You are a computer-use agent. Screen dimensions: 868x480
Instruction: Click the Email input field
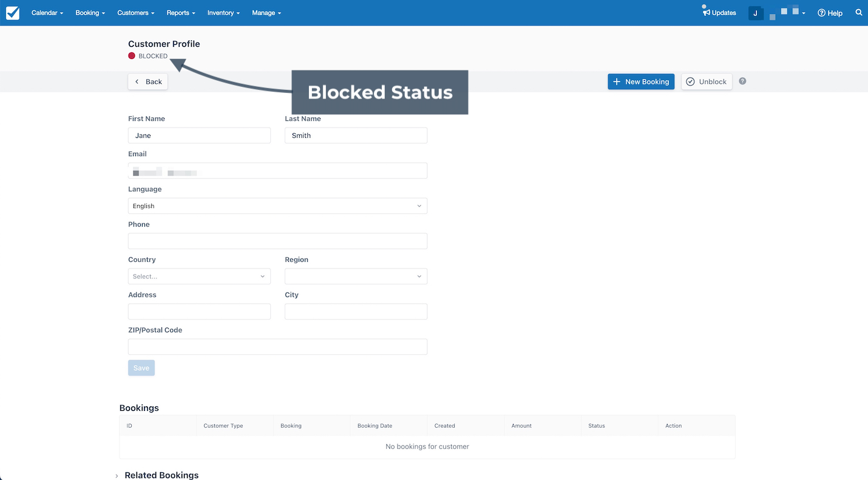coord(277,171)
